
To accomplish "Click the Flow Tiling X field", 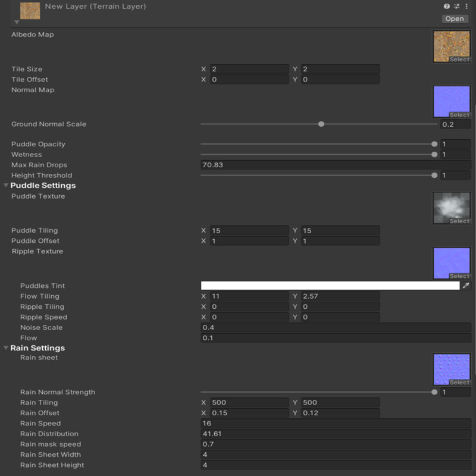I will coord(249,296).
